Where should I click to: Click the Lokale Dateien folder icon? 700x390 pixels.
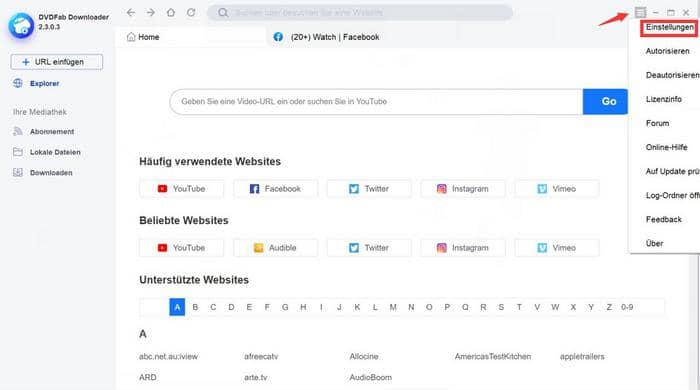[18, 152]
